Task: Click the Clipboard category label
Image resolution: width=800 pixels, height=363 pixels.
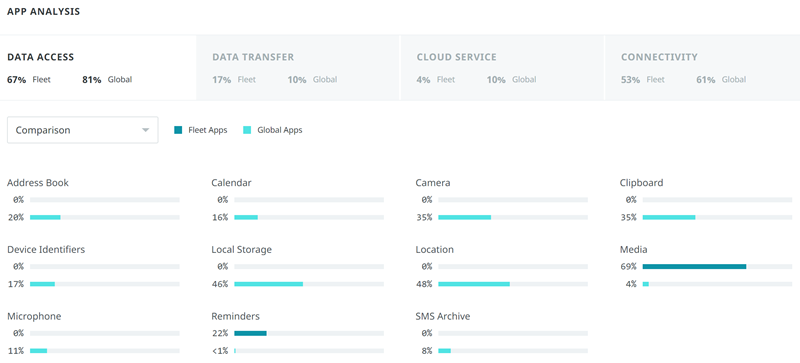Action: pos(641,183)
